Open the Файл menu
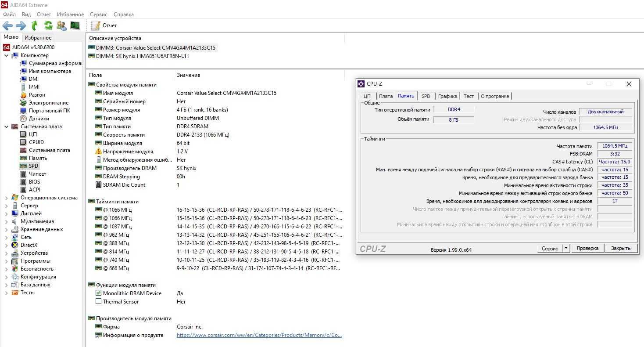The width and height of the screenshot is (644, 347). pos(9,14)
